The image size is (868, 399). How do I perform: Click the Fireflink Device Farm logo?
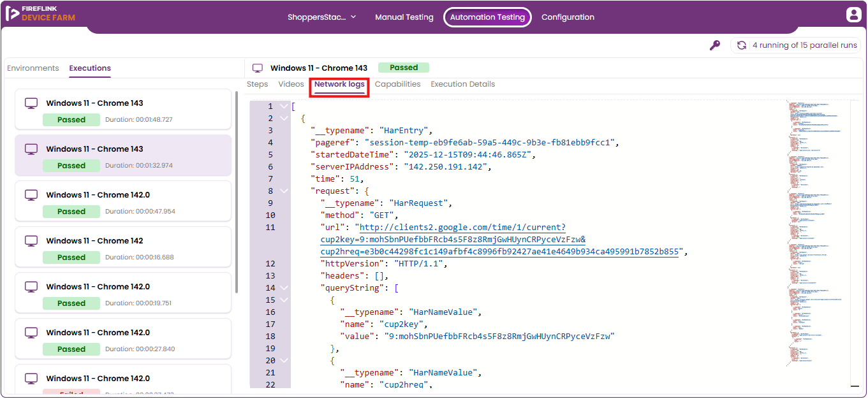41,14
